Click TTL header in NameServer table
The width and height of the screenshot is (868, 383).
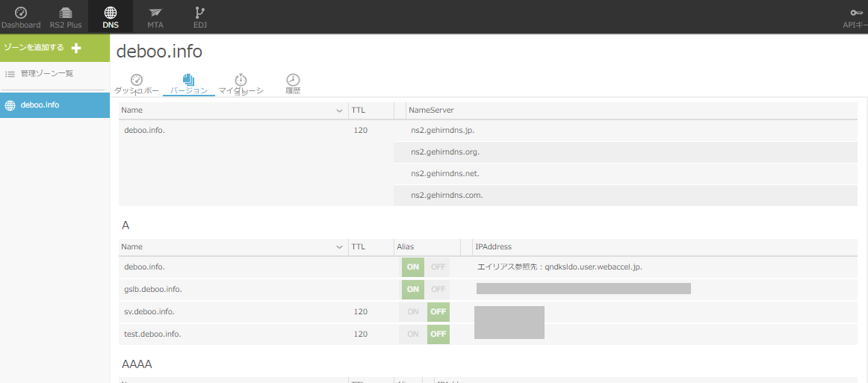click(x=358, y=110)
